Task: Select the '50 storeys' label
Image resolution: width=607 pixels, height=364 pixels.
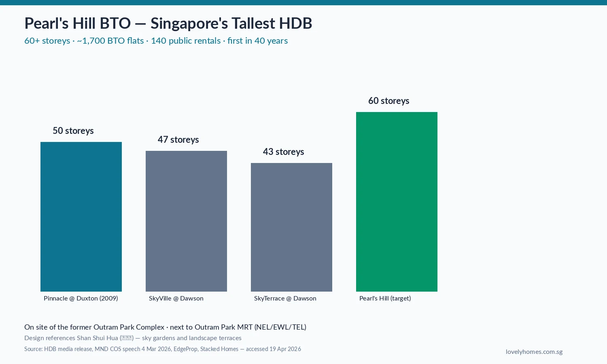Action: click(73, 131)
